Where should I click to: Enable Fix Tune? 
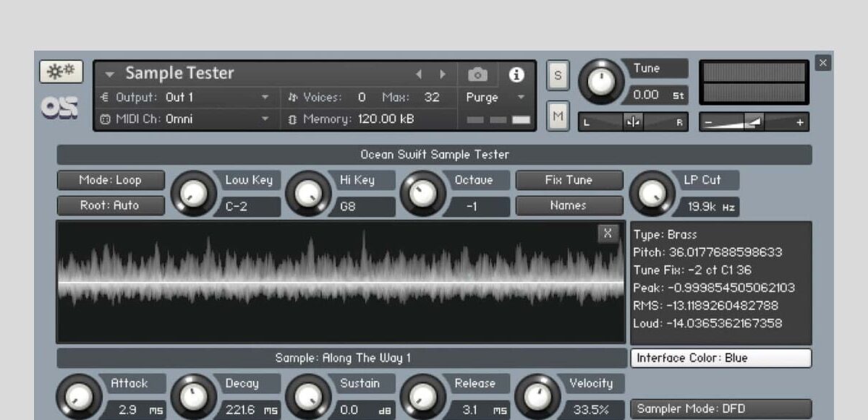(569, 180)
